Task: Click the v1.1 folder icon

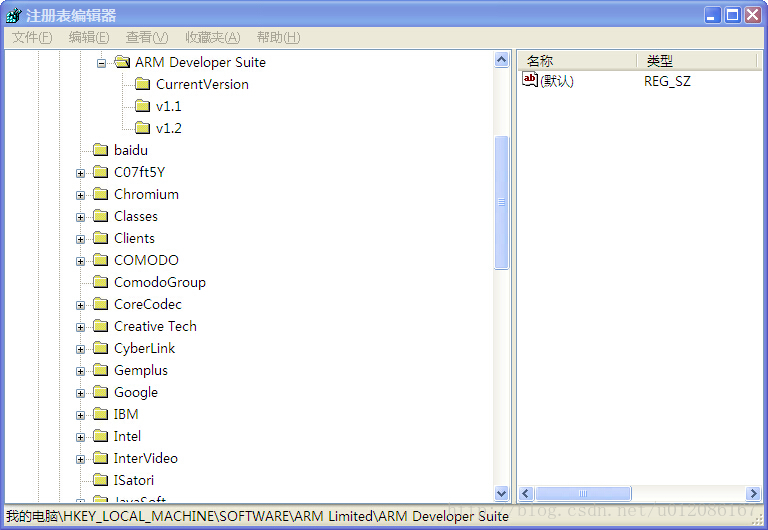Action: coord(142,106)
